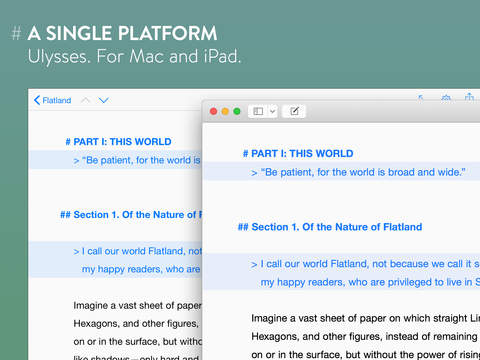Click "Ulysses. For Mac and iPad." subtitle
Image resolution: width=480 pixels, height=360 pixels.
[x=134, y=56]
